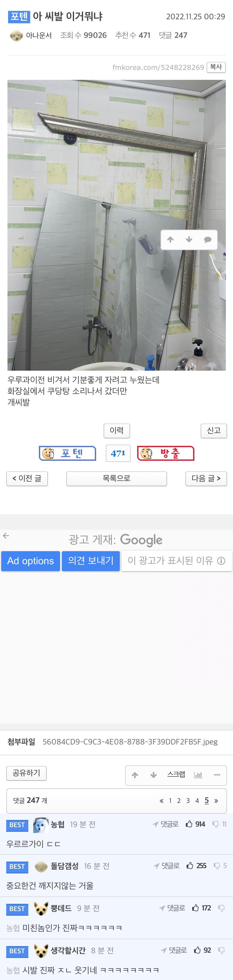This screenshot has height=980, width=233.
Task: Click thumbs up on 뻥데드's comment
Action: [x=196, y=908]
